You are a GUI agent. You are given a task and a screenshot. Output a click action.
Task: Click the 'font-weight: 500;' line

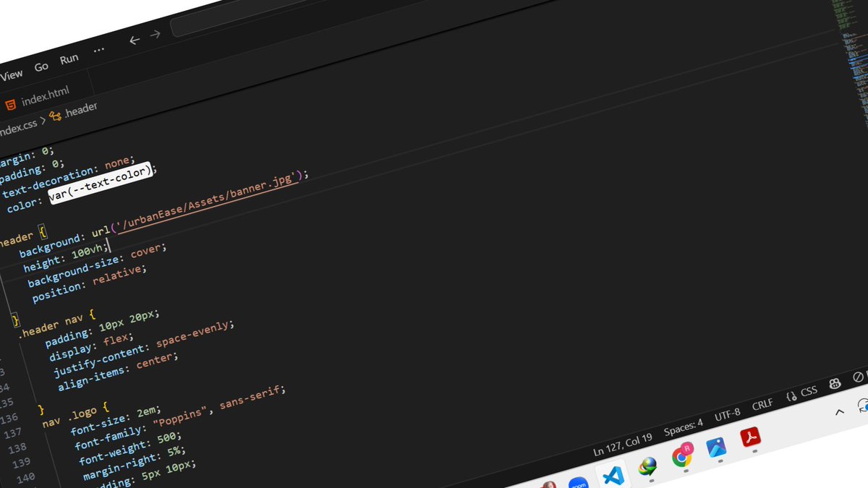[x=129, y=448]
